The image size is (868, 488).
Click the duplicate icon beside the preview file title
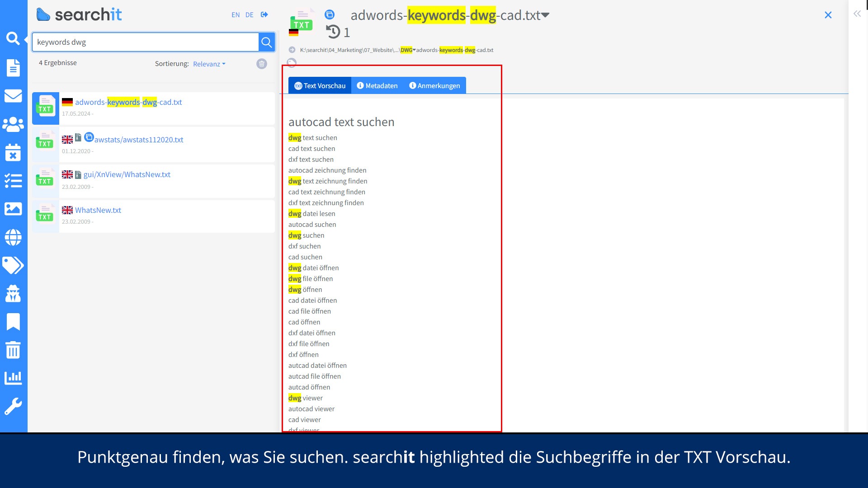click(330, 14)
